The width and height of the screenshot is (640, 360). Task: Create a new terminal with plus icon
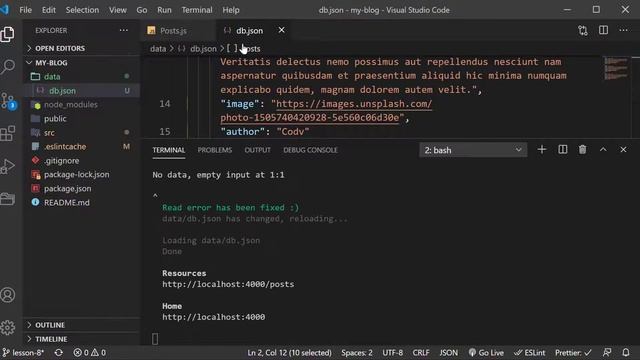(542, 150)
